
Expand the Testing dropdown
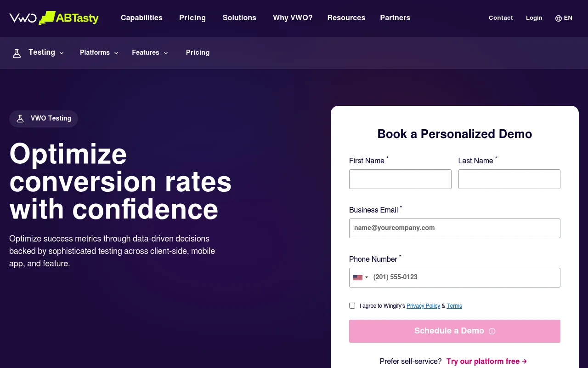pos(46,52)
